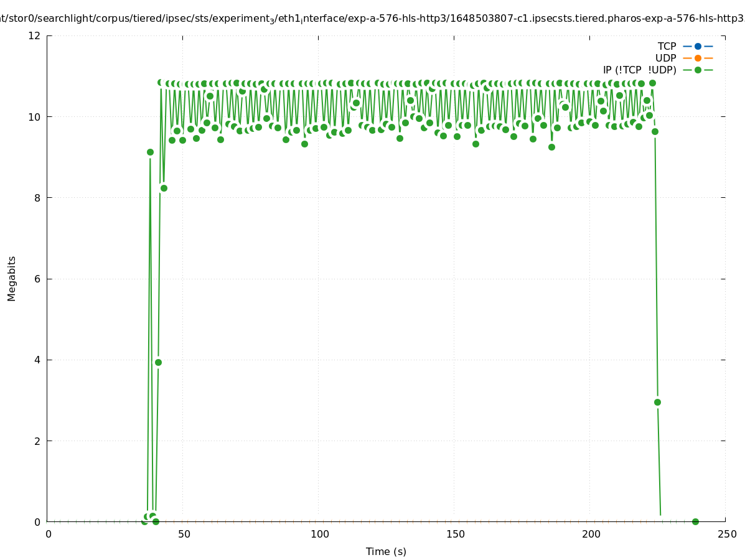Click the 12 tick label on y-axis
This screenshot has width=745, height=560.
[x=35, y=35]
